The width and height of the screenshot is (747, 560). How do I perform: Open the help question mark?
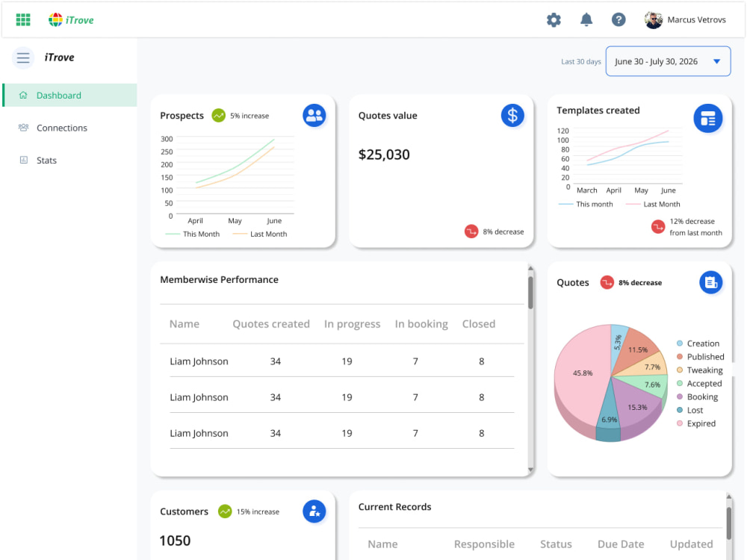619,19
